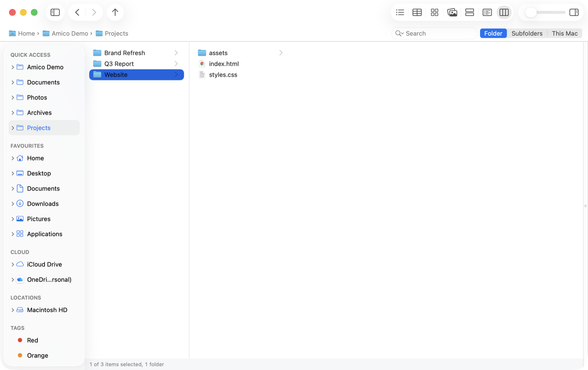Switch to icon grid view
The height and width of the screenshot is (370, 588).
[x=434, y=12]
